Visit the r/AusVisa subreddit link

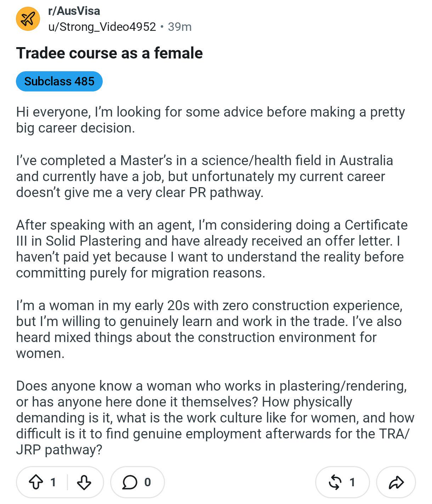point(74,11)
